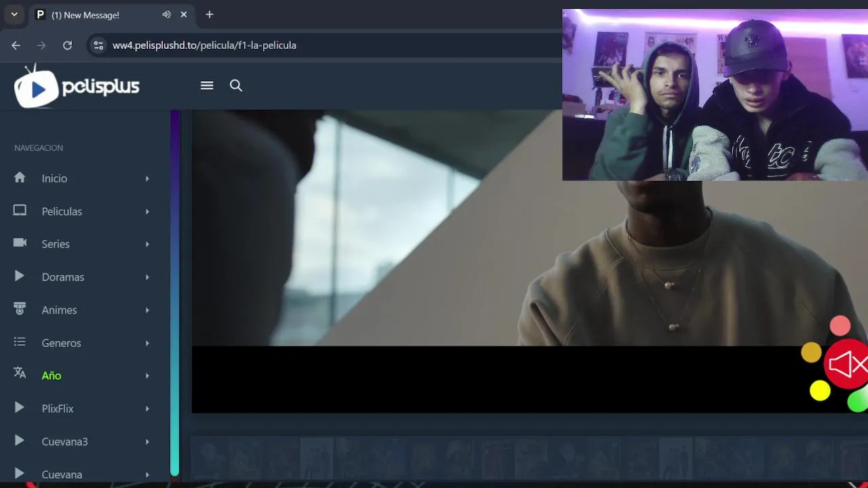This screenshot has height=488, width=868.
Task: Click the Generos list icon
Action: click(20, 342)
